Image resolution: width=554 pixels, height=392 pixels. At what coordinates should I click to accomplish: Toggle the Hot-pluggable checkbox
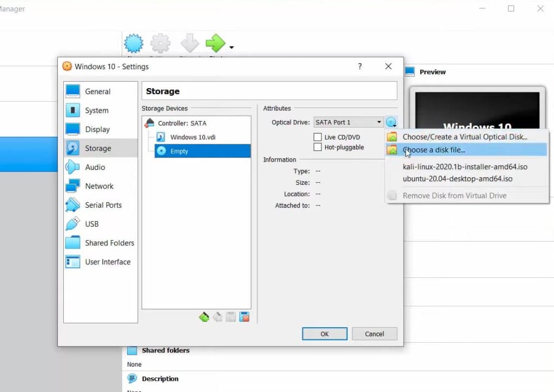tap(318, 147)
